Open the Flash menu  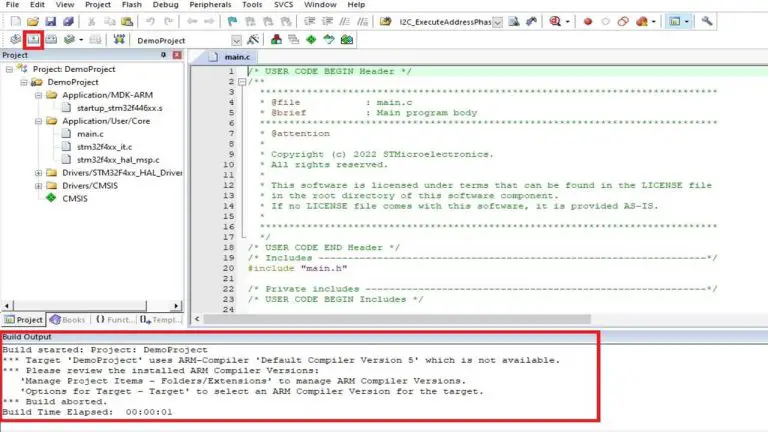pyautogui.click(x=131, y=5)
